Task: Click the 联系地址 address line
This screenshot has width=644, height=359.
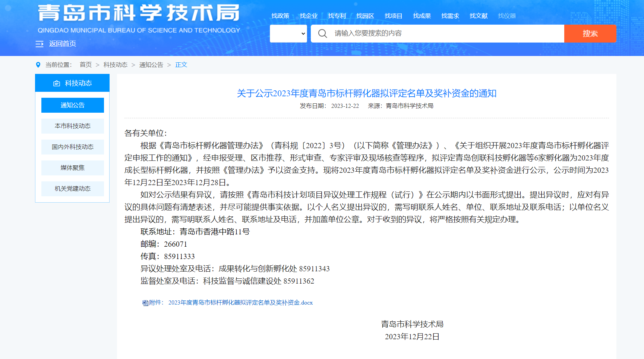Action: (195, 232)
